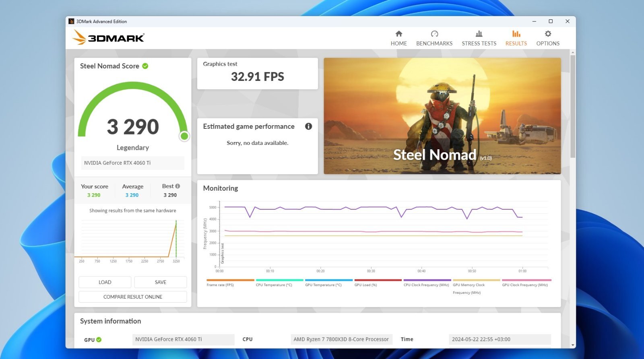Click the 3DMark logo
Viewport: 644px width, 359px height.
pos(108,37)
